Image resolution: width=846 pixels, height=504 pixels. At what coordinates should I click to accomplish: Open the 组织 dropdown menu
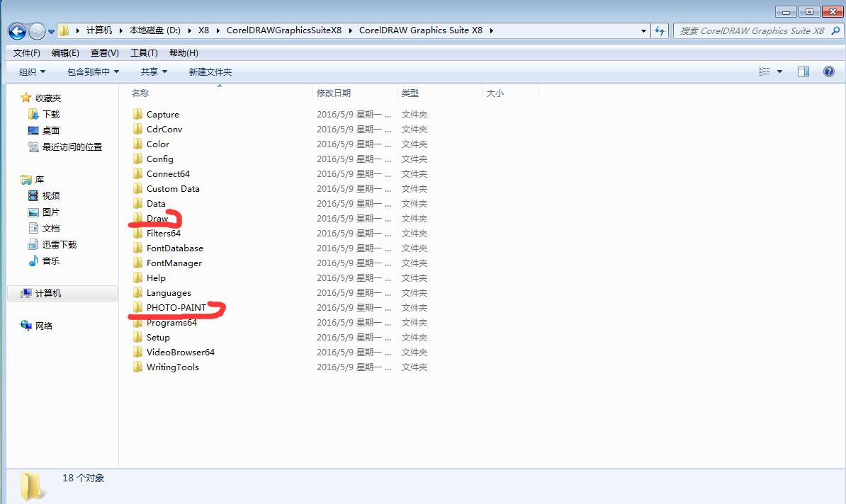point(30,71)
